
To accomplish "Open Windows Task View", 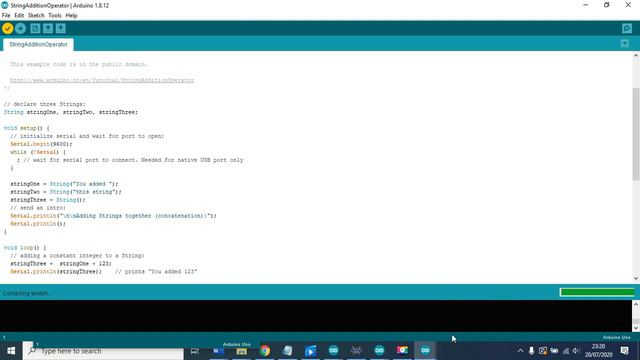I will coord(195,351).
